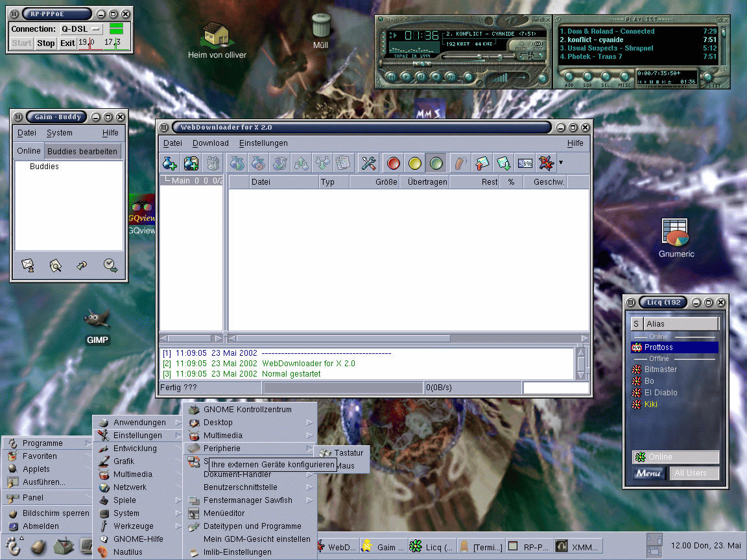
Task: Expand the Anwendungen submenu arrow
Action: (x=178, y=423)
